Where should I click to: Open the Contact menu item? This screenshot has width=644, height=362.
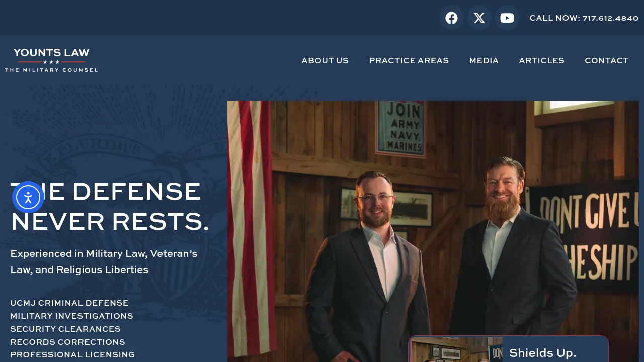pyautogui.click(x=606, y=60)
